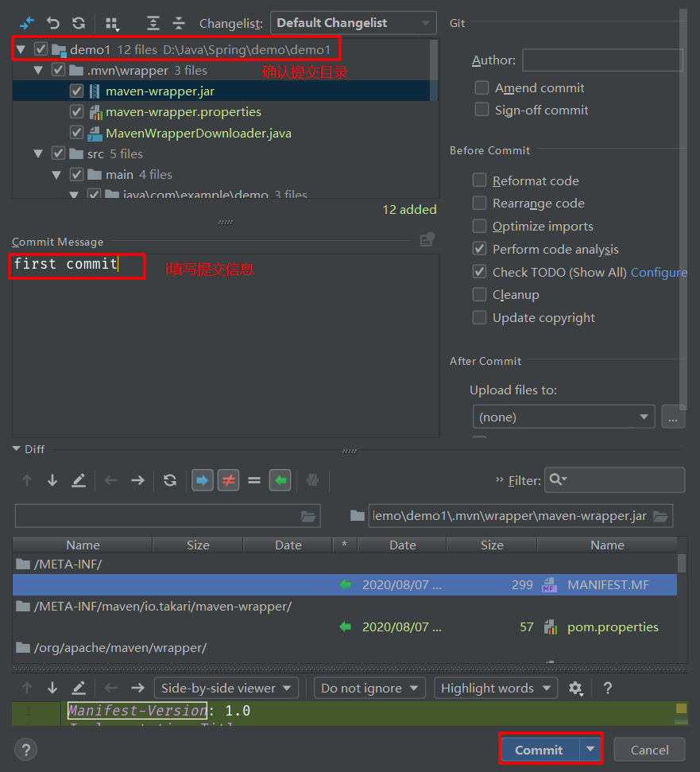Click the Cancel button
Screen dimensions: 700x772
click(x=649, y=750)
